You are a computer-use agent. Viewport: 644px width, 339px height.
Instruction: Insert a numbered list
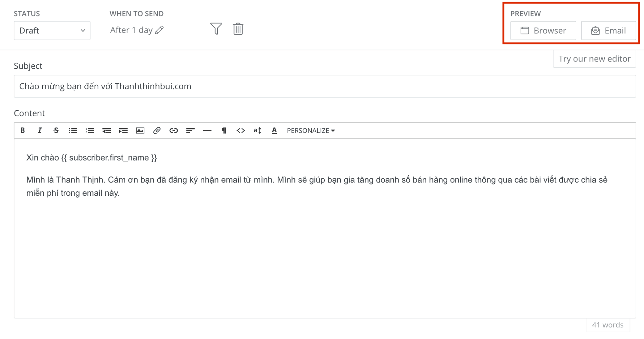pyautogui.click(x=90, y=130)
